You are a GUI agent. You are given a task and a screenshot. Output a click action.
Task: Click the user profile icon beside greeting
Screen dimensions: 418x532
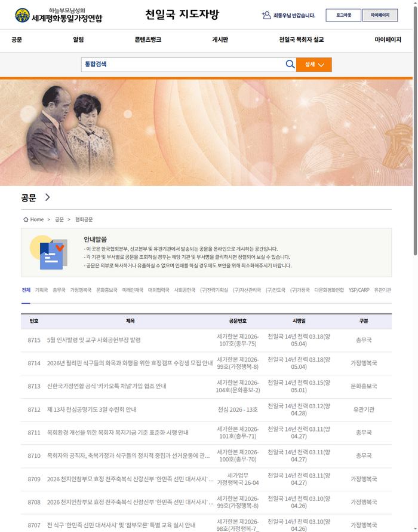[266, 16]
